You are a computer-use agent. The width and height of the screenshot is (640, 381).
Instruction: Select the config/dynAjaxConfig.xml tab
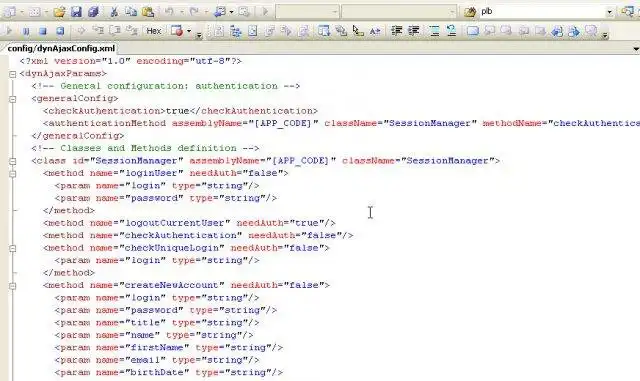(x=61, y=48)
